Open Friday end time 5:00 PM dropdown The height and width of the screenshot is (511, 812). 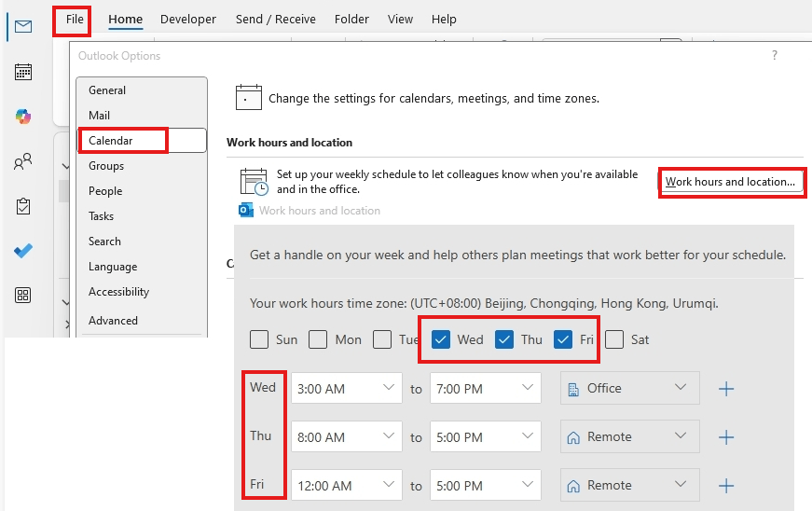pos(485,485)
